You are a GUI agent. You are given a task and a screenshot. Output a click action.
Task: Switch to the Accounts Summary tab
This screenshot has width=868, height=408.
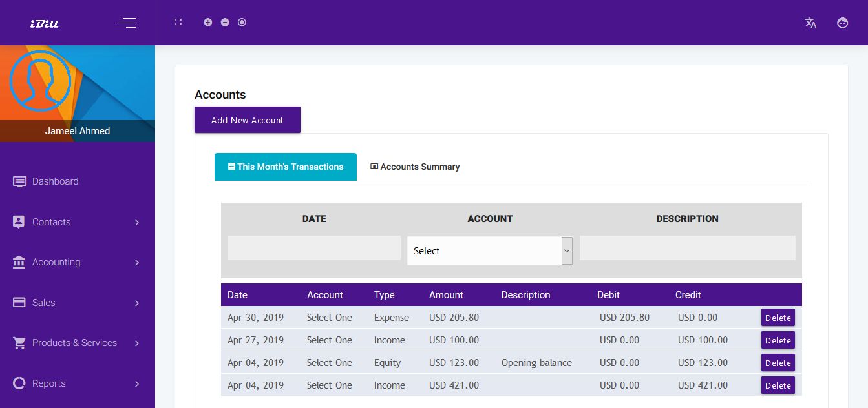(415, 167)
